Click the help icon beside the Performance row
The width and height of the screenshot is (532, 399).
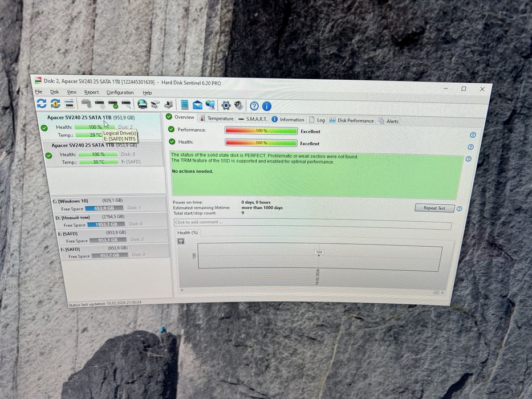pyautogui.click(x=473, y=135)
